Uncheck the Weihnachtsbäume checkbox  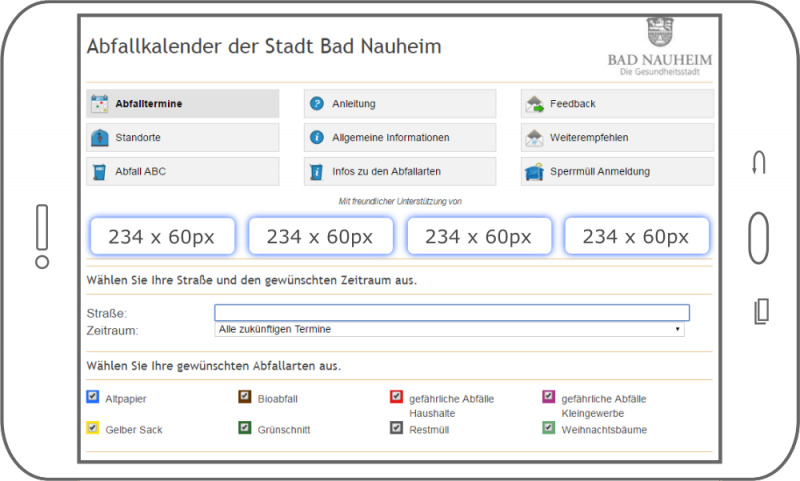[x=548, y=428]
